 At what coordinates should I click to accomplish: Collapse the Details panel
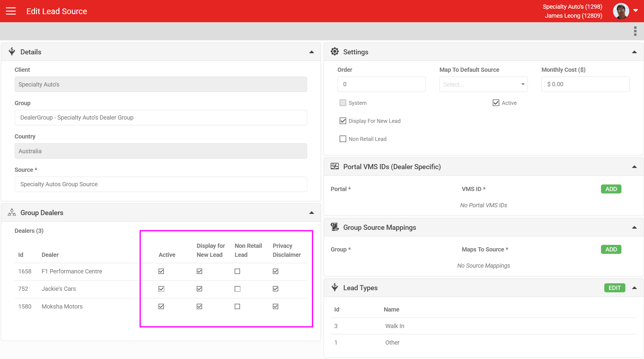312,52
